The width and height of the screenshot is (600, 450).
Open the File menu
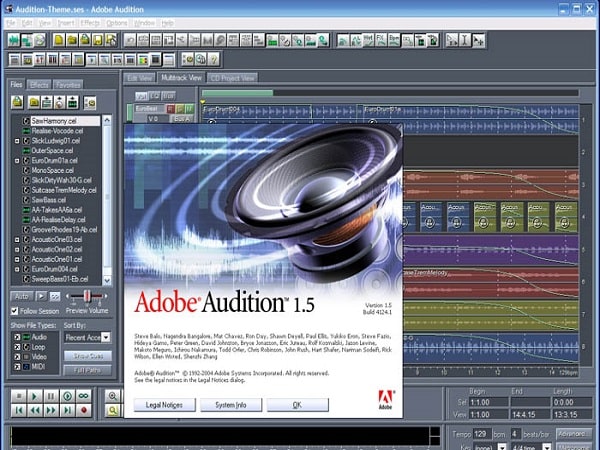(11, 23)
